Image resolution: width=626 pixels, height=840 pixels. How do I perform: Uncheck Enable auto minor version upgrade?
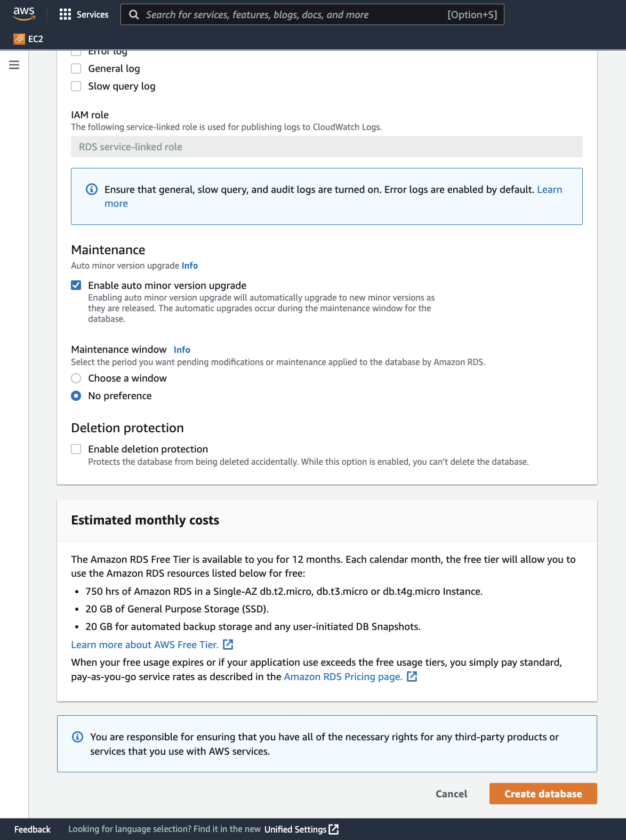76,286
